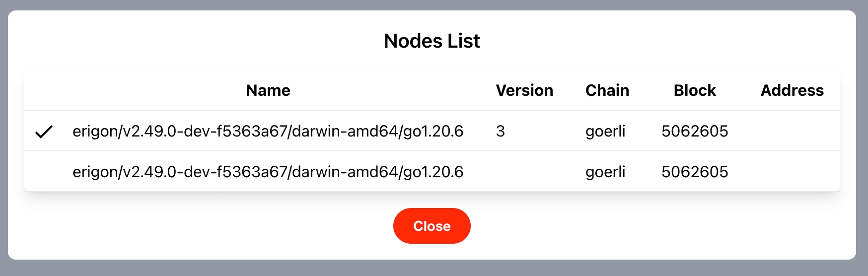
Task: Click the Name column header
Action: click(268, 90)
